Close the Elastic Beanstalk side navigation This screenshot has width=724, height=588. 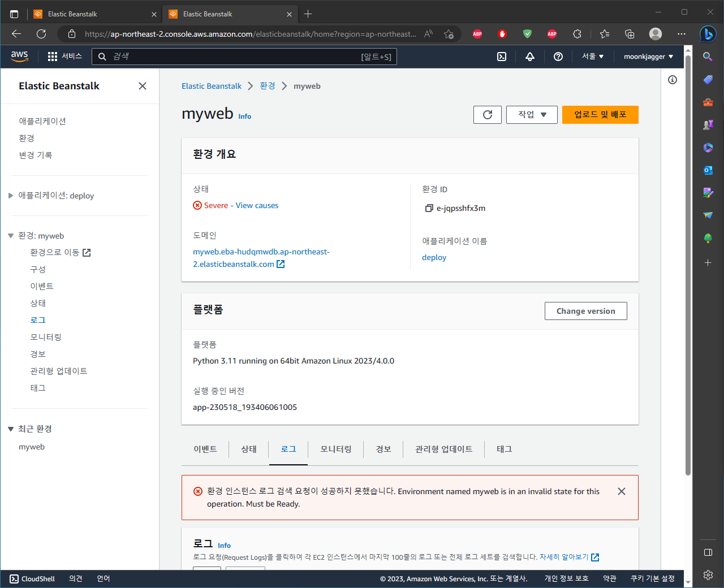coord(143,86)
